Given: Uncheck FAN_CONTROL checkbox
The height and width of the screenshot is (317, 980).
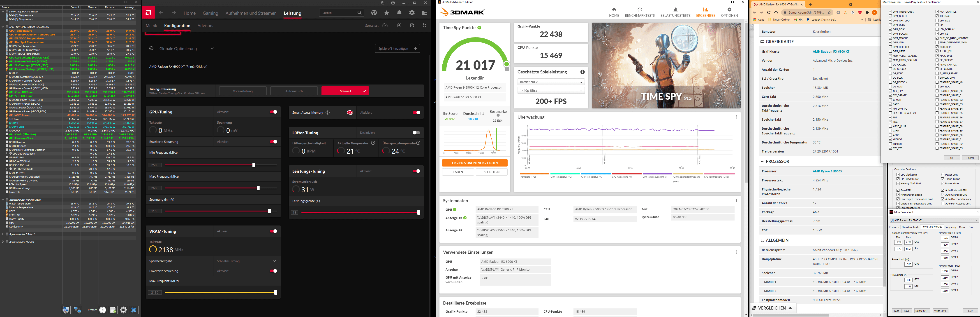Looking at the screenshot, I should tap(937, 12).
